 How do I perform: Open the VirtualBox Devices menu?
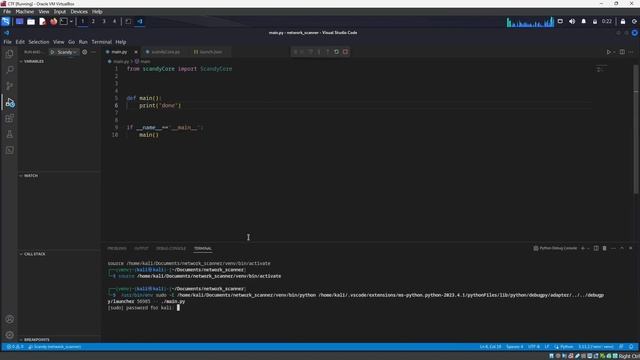click(x=79, y=11)
